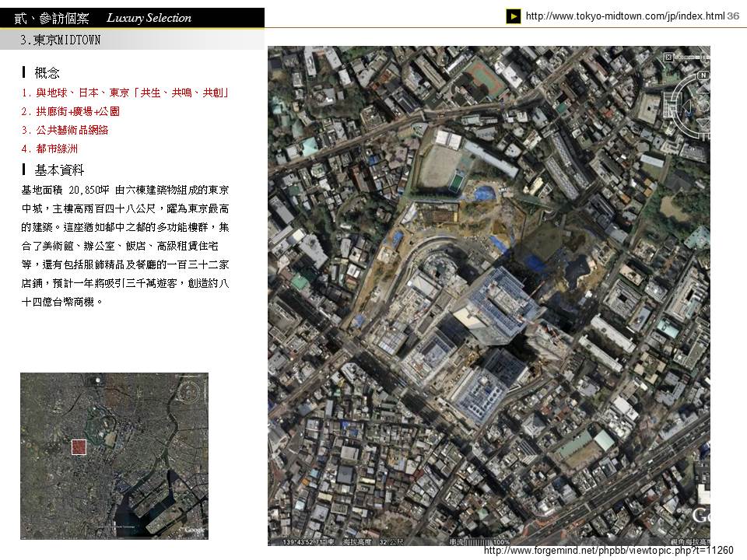Click the compass North 'N' indicator
747x560 pixels.
tap(702, 75)
